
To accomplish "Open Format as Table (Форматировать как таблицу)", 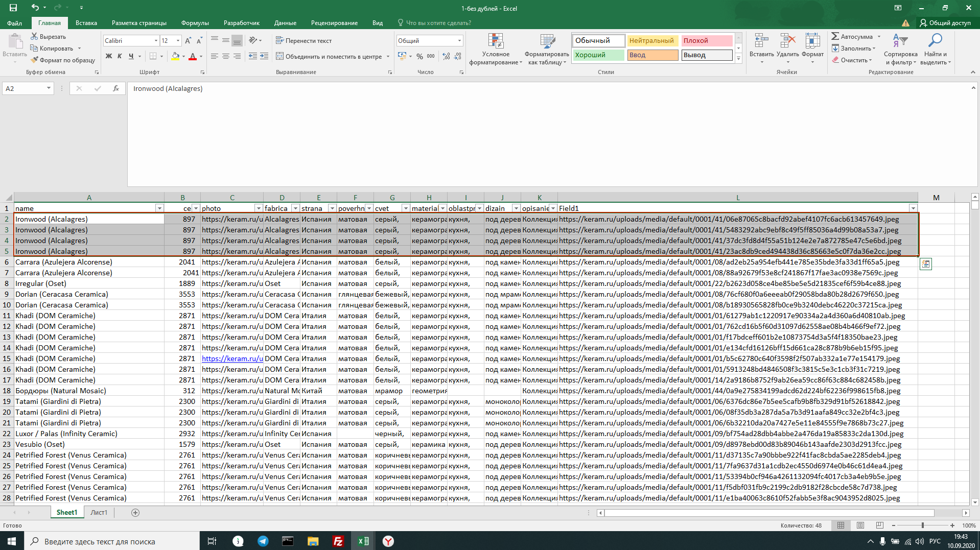I will point(547,50).
